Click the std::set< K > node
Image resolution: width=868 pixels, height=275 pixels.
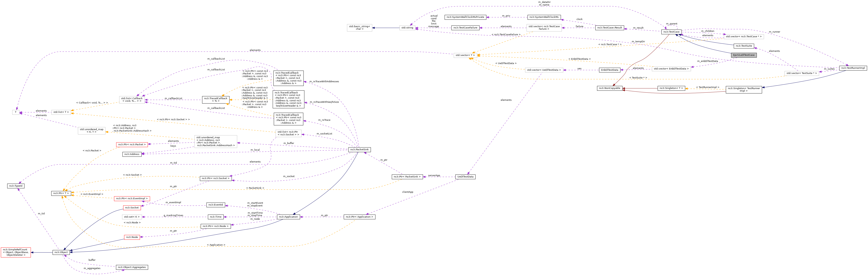click(x=132, y=217)
